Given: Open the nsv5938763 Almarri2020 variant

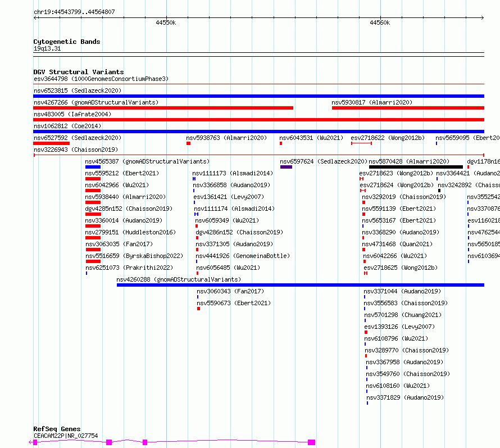Looking at the screenshot, I should [226, 138].
